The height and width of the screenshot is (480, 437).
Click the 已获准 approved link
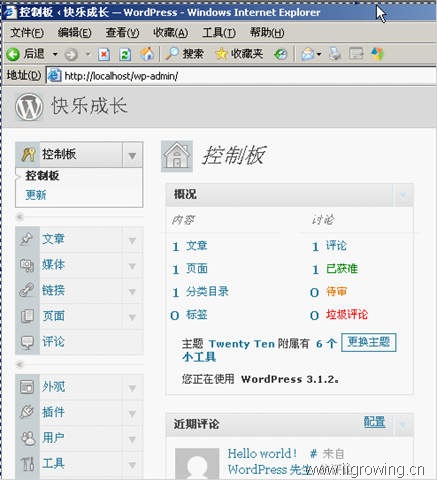pyautogui.click(x=342, y=269)
